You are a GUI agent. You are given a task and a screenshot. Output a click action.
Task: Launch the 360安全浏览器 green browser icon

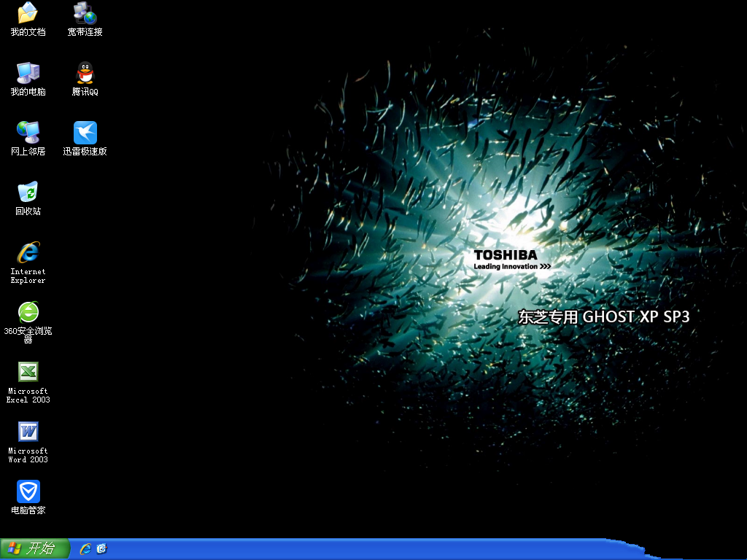pyautogui.click(x=28, y=313)
